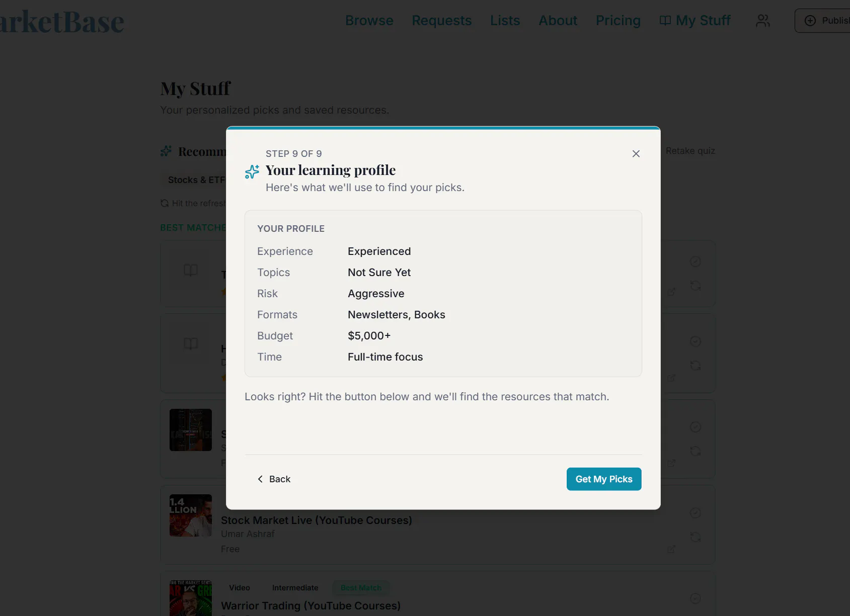
Task: Click the Intermediate tag on Warrior Trading
Action: pyautogui.click(x=295, y=588)
